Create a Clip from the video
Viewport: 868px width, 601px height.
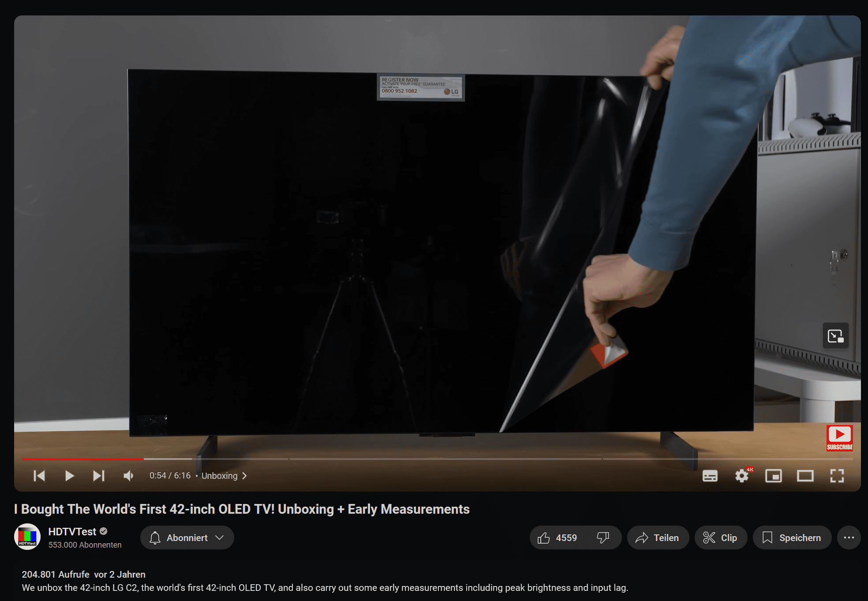click(721, 538)
